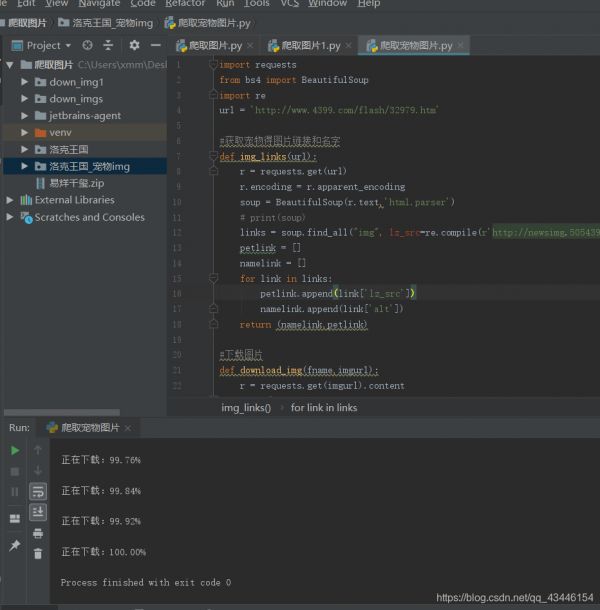Select the 易烊千玺.zip file
The image size is (600, 610).
(x=70, y=183)
